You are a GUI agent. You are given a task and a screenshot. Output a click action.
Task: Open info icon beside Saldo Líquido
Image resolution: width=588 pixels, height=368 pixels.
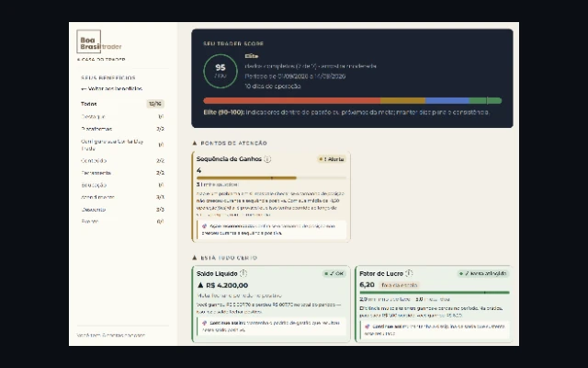pos(243,273)
